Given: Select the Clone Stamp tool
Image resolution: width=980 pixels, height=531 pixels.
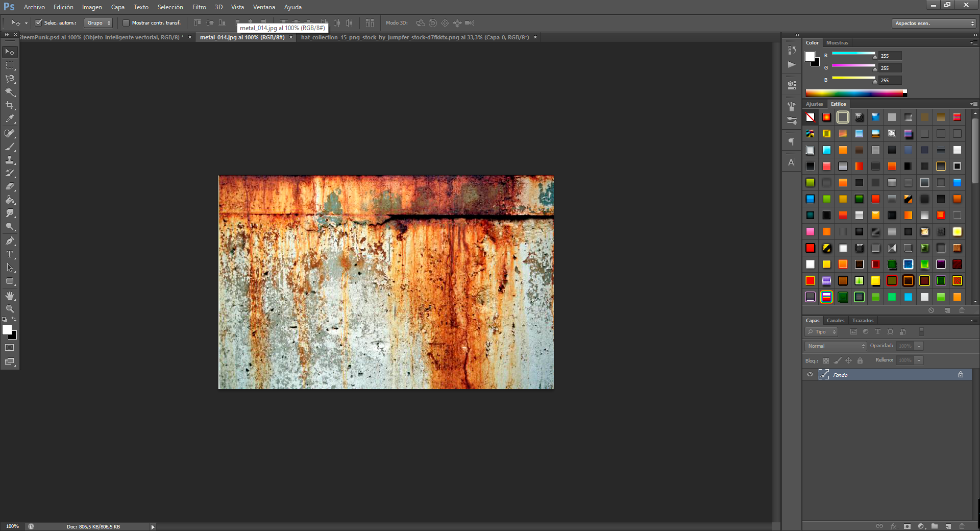Looking at the screenshot, I should coord(10,160).
